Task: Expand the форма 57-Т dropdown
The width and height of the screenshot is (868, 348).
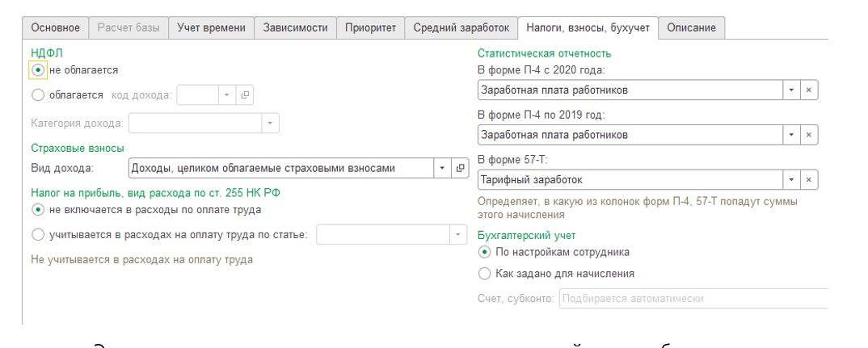Action: (791, 179)
